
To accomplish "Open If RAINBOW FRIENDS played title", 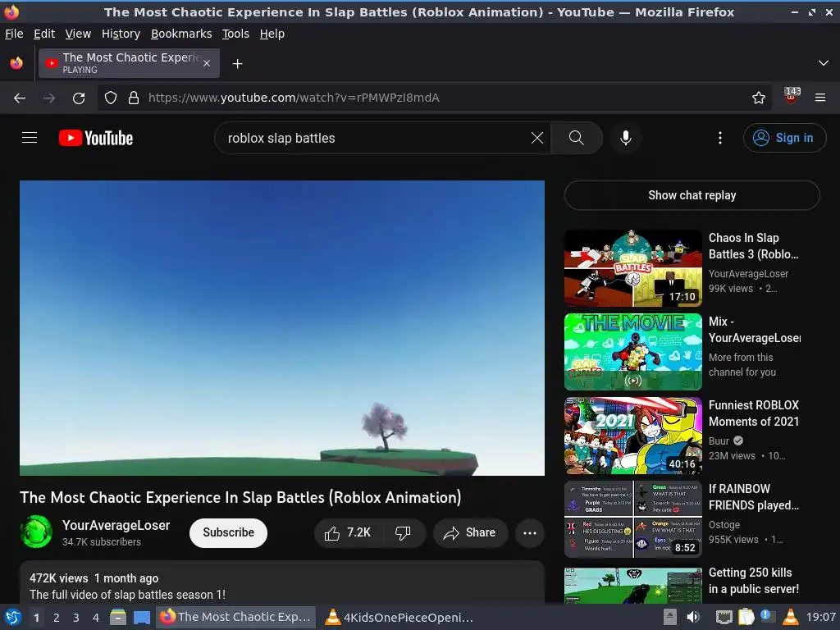I will point(753,496).
